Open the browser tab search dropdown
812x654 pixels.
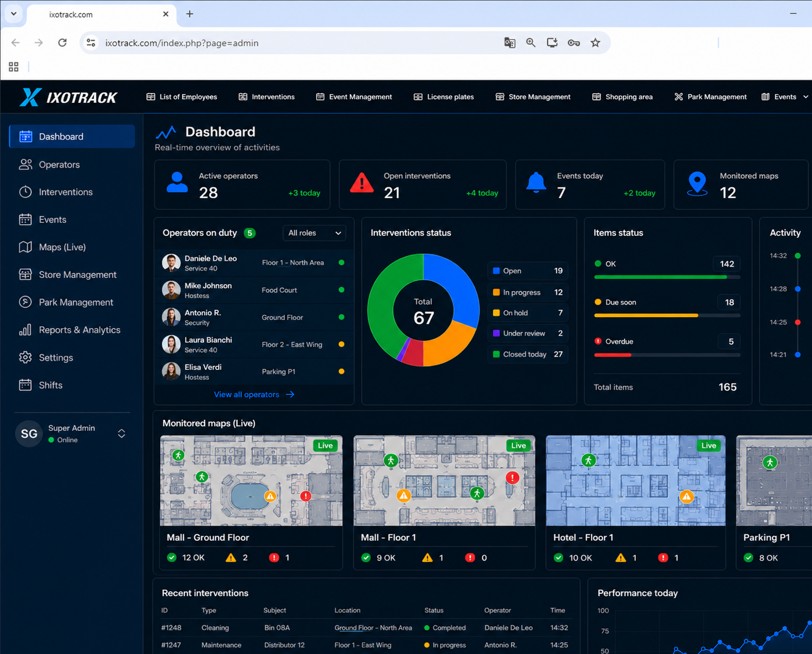13,14
